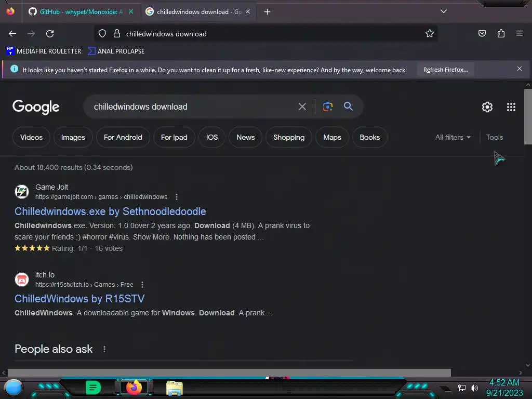Select the IOS filter chip
Viewport: 532px width, 399px height.
(212, 137)
